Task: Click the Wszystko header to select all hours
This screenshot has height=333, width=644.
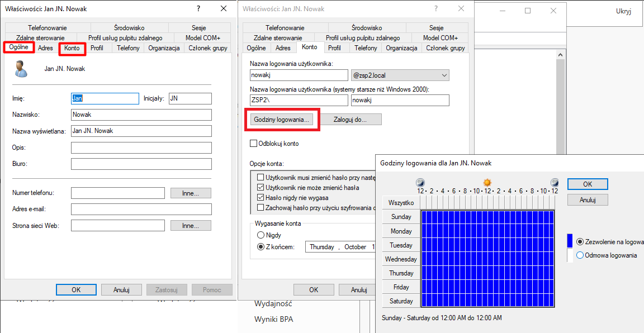Action: 401,203
